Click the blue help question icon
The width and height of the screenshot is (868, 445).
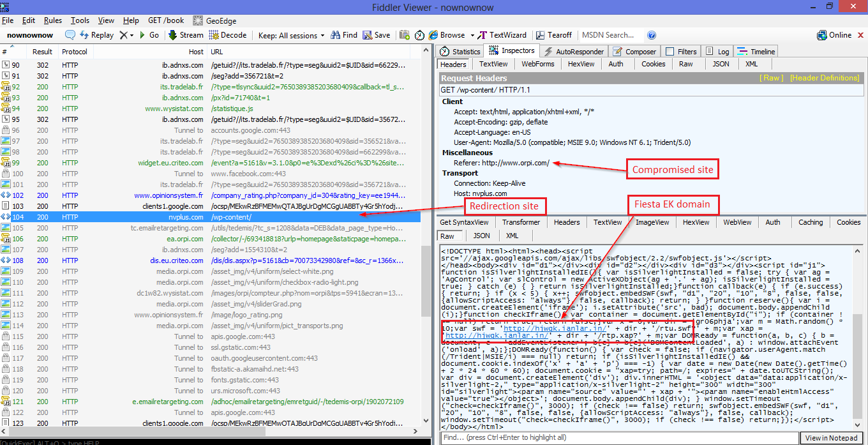[652, 35]
